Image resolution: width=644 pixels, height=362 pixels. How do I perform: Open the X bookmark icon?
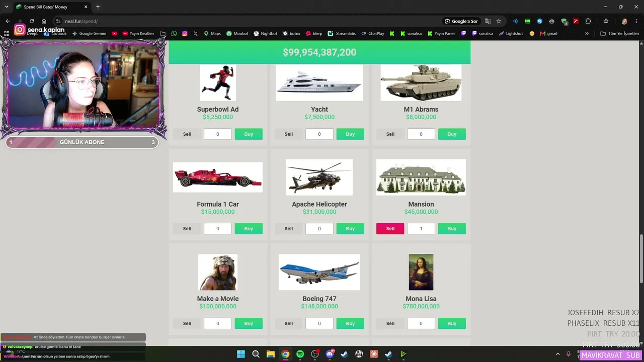pyautogui.click(x=195, y=34)
